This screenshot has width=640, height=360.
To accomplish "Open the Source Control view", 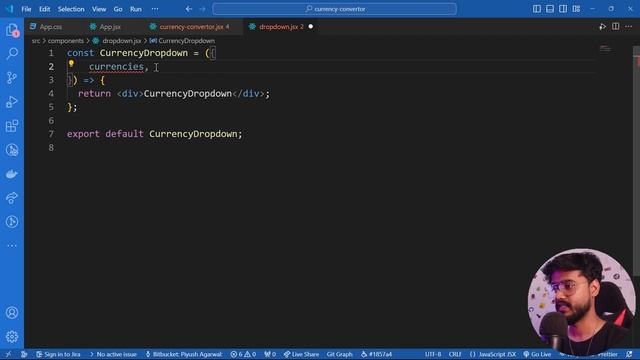I will tap(12, 78).
